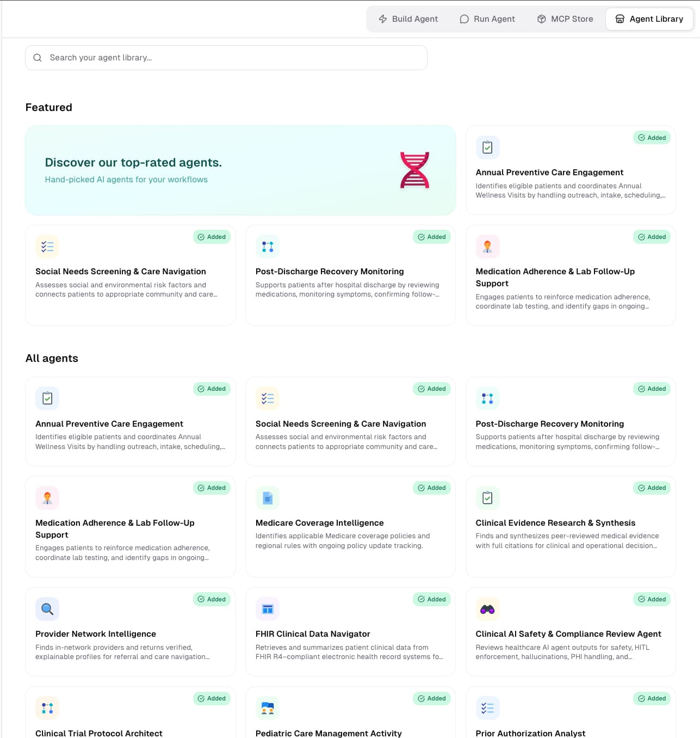The width and height of the screenshot is (700, 738).
Task: Click Added badge on featured Post-Discharge Recovery Monitoring
Action: (x=432, y=237)
